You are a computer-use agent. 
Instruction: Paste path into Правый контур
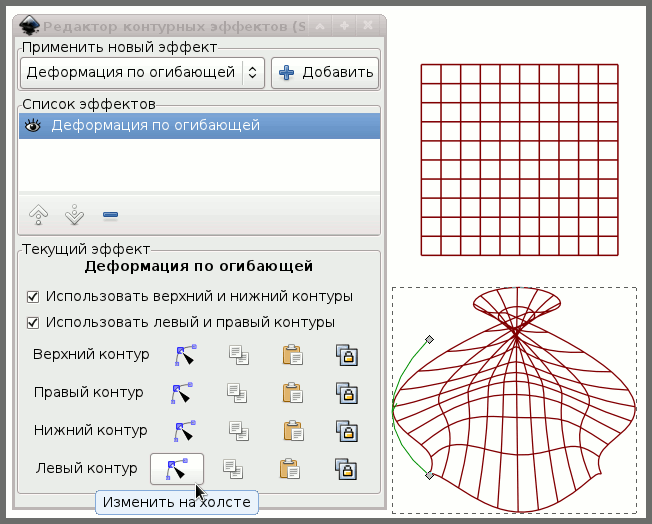pos(293,393)
